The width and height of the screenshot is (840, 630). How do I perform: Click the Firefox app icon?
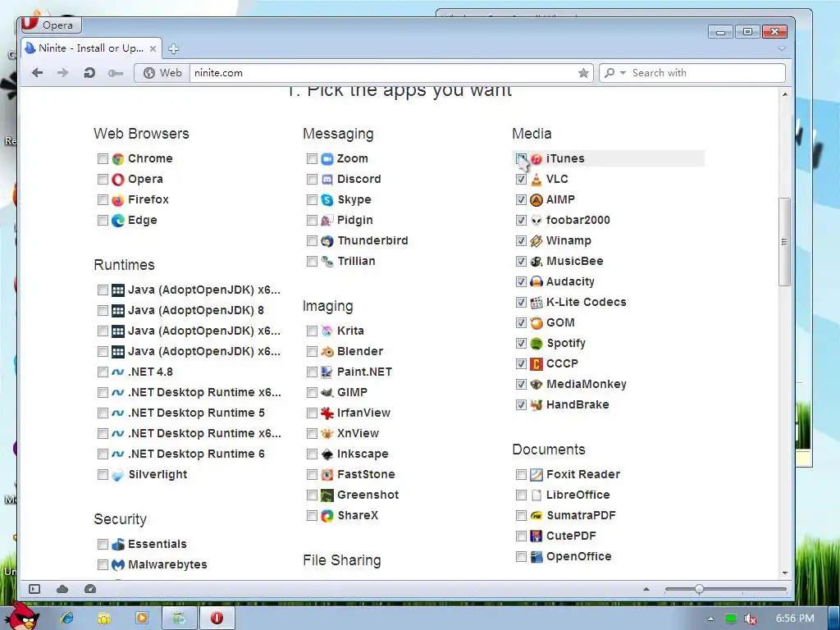point(118,200)
